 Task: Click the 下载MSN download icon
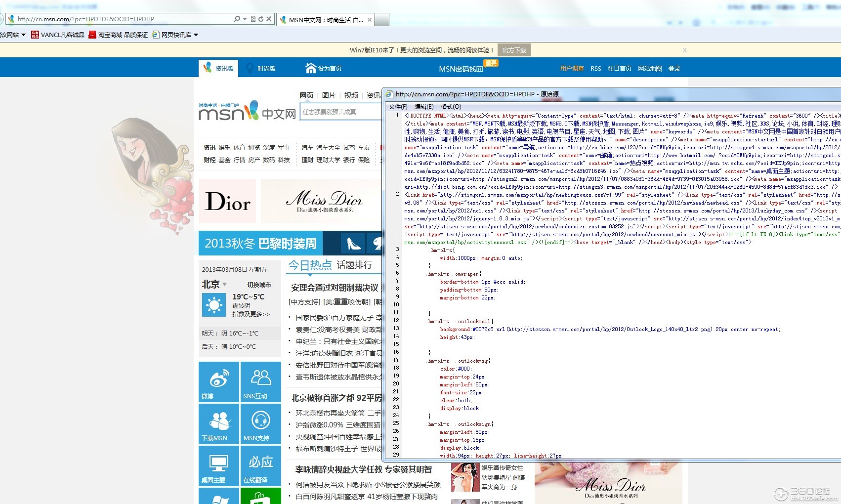(218, 422)
